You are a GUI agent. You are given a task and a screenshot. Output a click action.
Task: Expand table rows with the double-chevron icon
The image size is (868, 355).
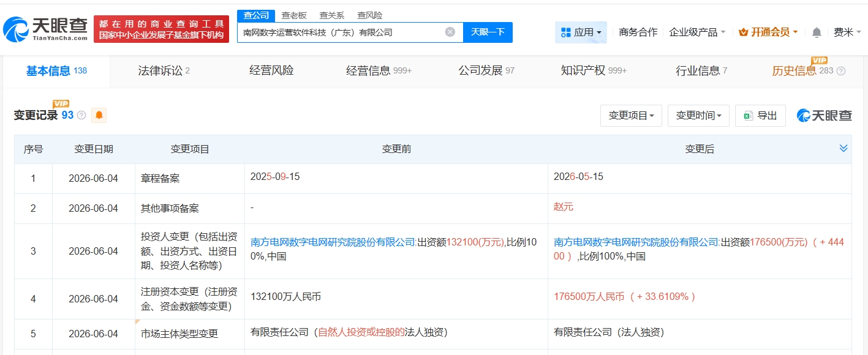click(843, 149)
